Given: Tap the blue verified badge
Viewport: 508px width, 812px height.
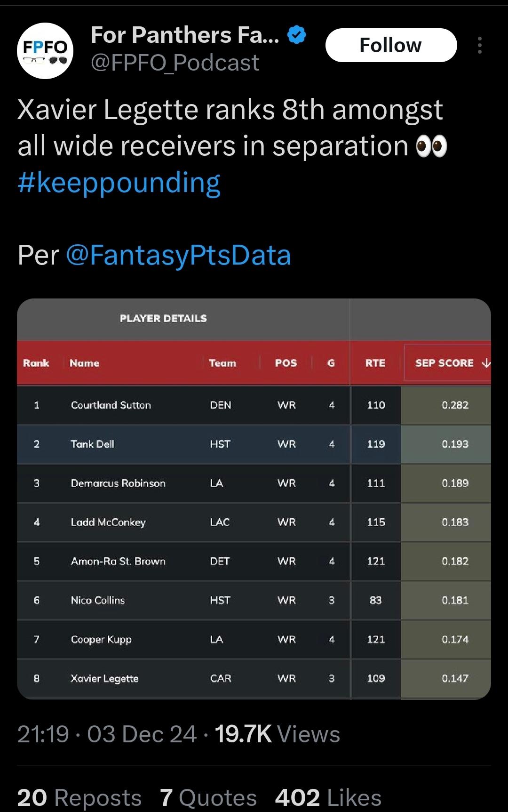Looking at the screenshot, I should point(297,35).
